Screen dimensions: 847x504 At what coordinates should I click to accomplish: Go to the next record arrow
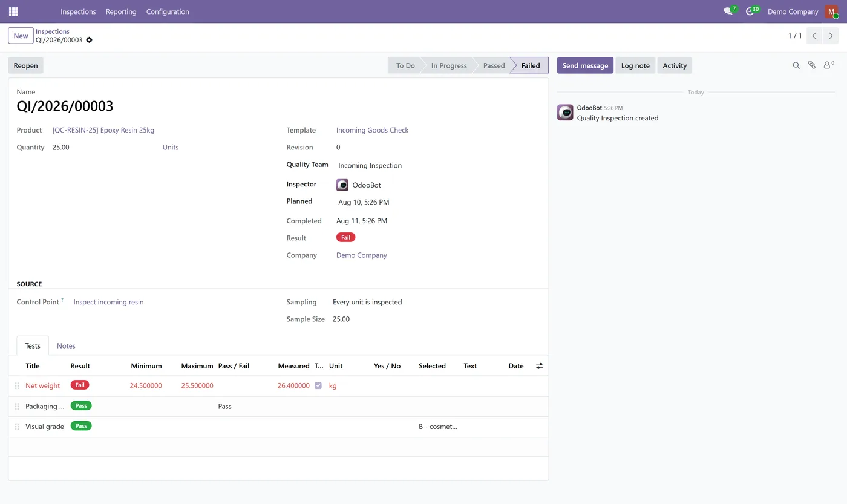[831, 36]
